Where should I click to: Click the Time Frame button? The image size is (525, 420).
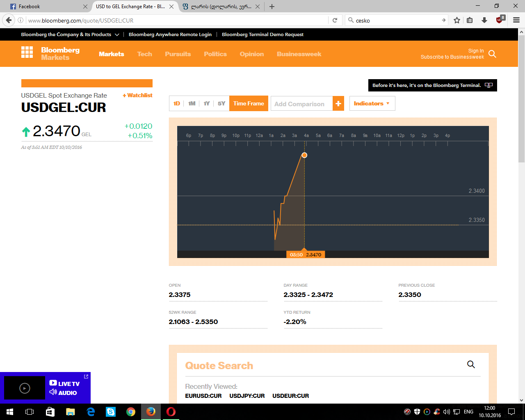click(249, 103)
